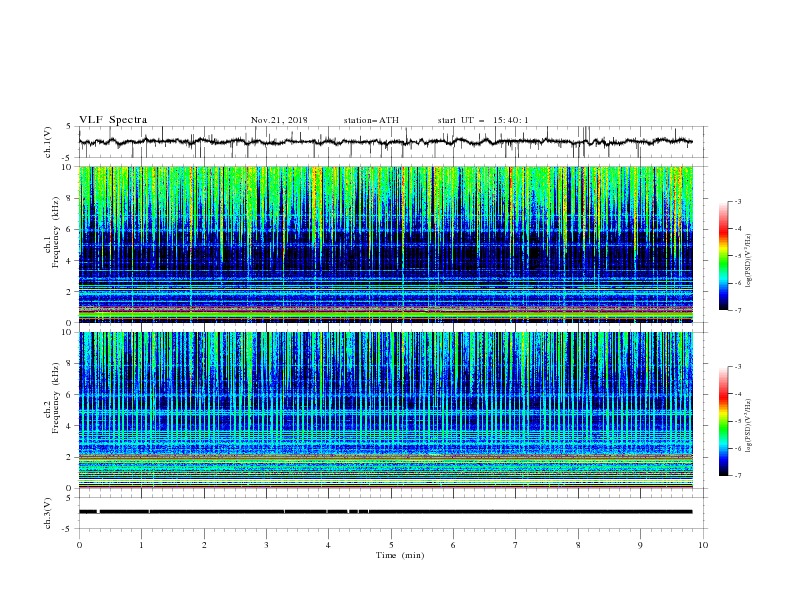The image size is (792, 612).
Task: Click the "10" kHz tick on ch.1 spectrogram
Action: [69, 167]
